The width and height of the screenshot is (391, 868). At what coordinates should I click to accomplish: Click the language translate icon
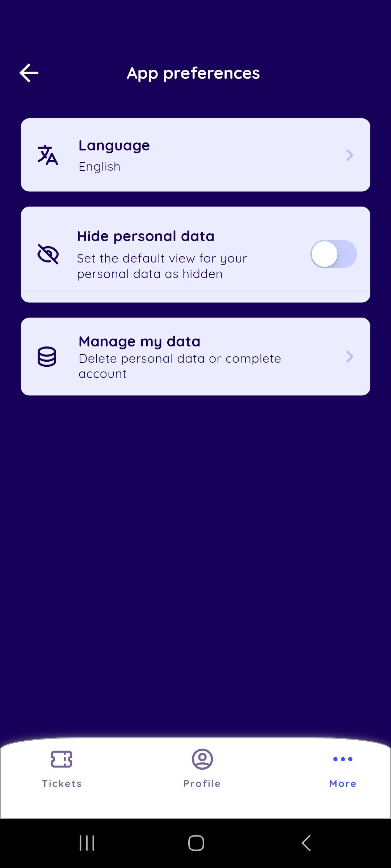coord(47,155)
